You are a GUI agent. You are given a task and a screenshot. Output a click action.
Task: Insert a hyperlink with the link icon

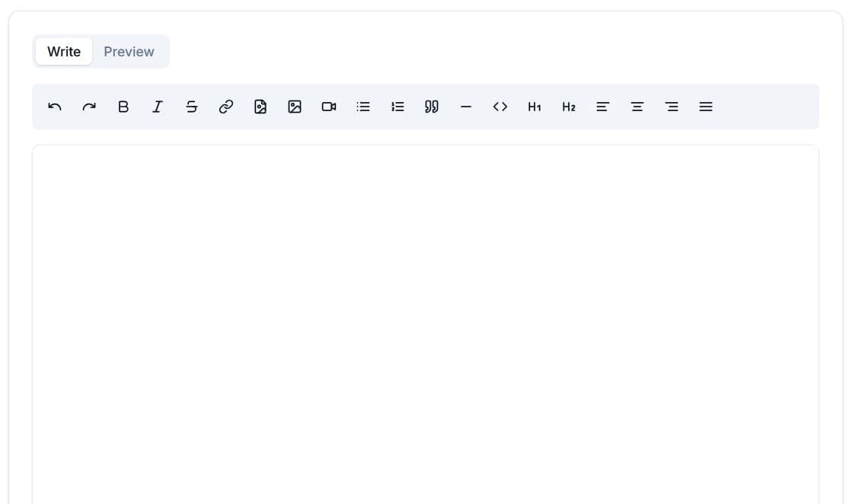point(226,107)
